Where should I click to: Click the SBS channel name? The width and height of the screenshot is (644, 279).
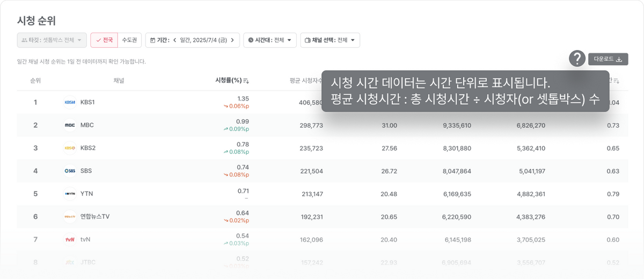[x=86, y=171]
